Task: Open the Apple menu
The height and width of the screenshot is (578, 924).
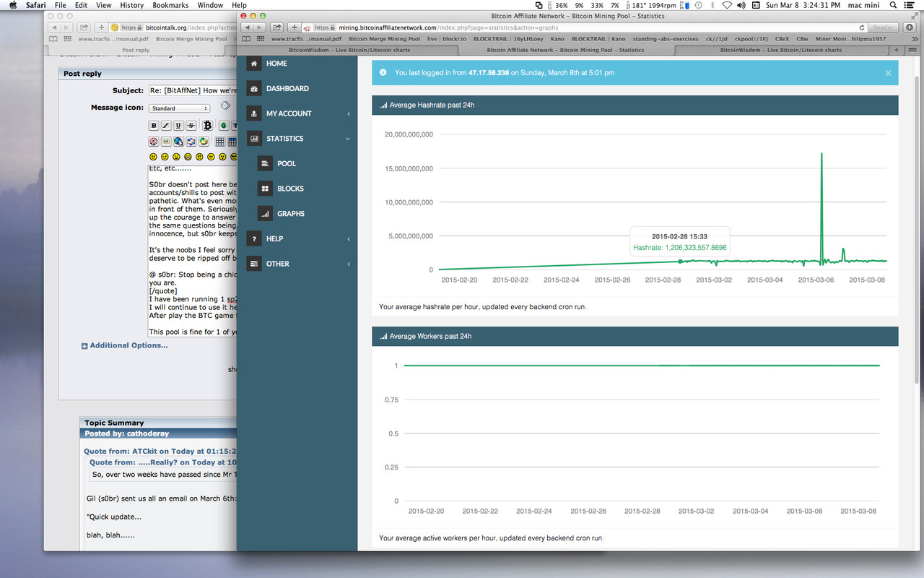Action: pyautogui.click(x=12, y=5)
